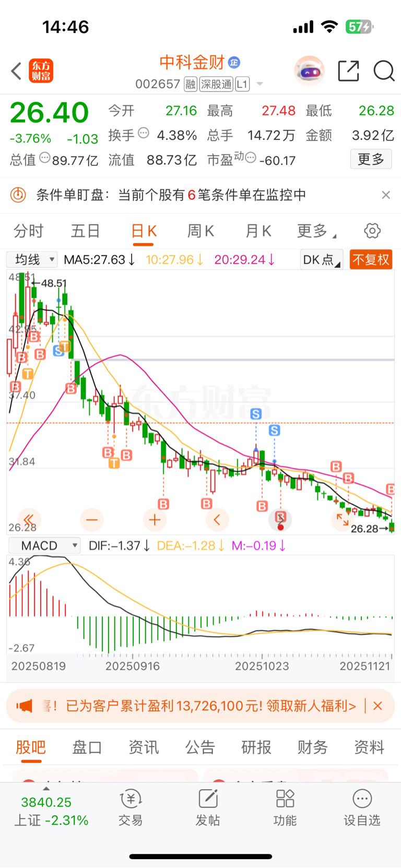Tap the 20:29.24 moving average label
Screen dimensions: 401x868
[244, 260]
